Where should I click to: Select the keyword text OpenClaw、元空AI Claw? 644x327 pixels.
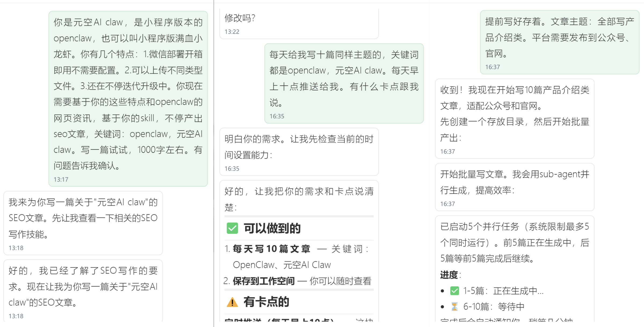282,264
